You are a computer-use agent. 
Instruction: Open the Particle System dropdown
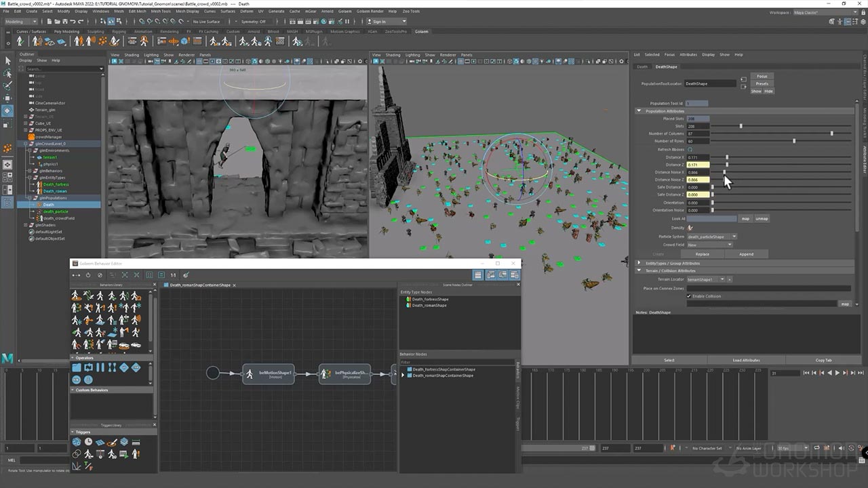(712, 237)
